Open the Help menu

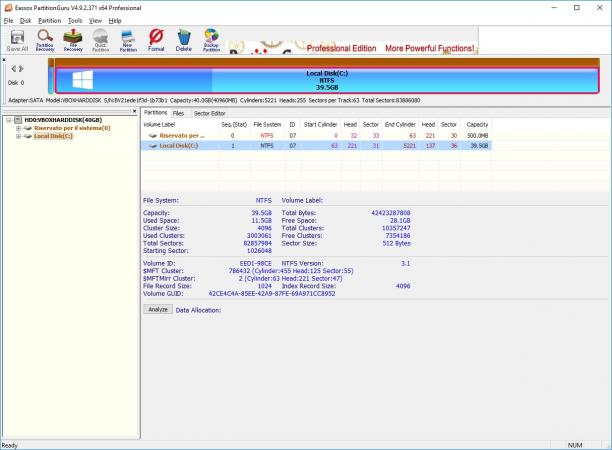pyautogui.click(x=115, y=21)
